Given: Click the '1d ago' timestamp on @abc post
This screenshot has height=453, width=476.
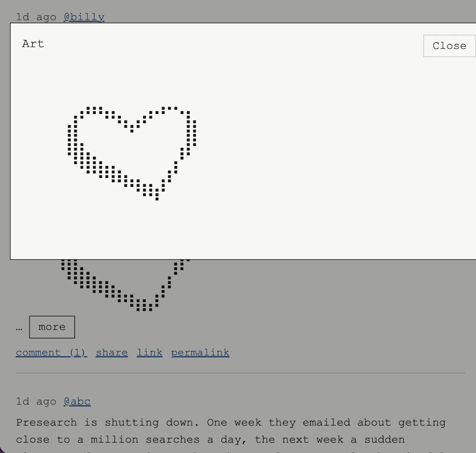Looking at the screenshot, I should [x=36, y=402].
